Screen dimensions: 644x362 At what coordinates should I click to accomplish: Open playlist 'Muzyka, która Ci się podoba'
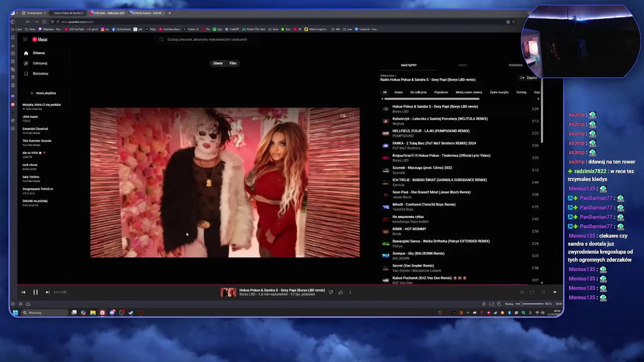[x=41, y=106]
